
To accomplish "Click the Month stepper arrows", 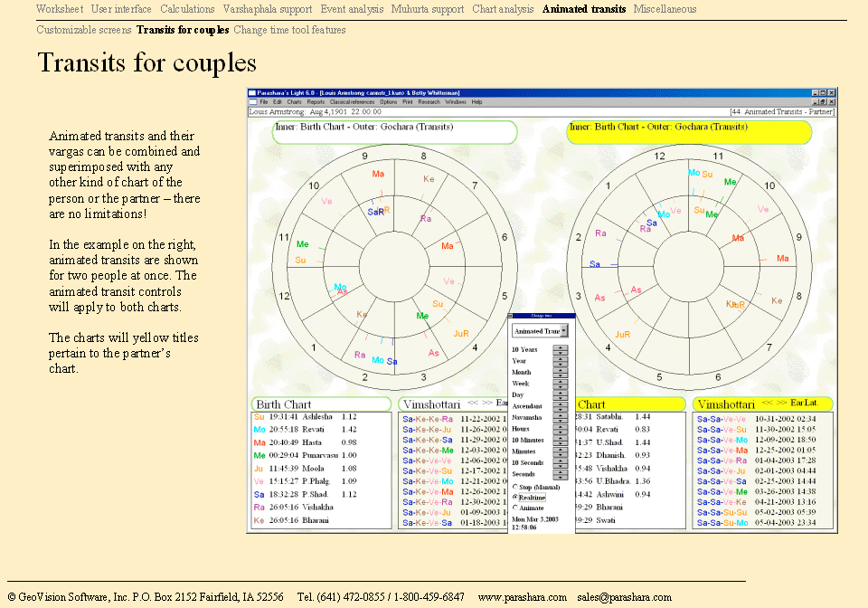I will tap(561, 372).
